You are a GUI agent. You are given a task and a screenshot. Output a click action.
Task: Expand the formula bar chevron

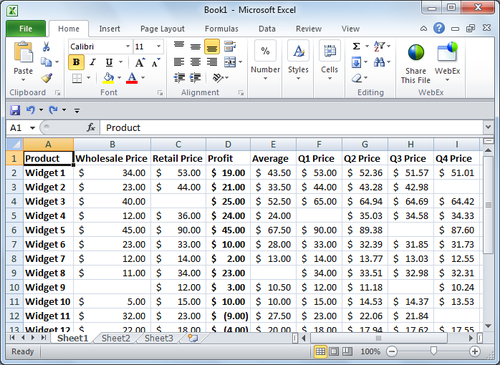pyautogui.click(x=488, y=127)
